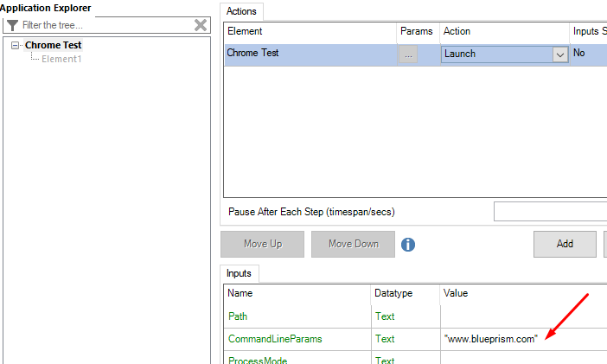This screenshot has height=364, width=607.
Task: Click the filter funnel icon
Action: pos(13,25)
